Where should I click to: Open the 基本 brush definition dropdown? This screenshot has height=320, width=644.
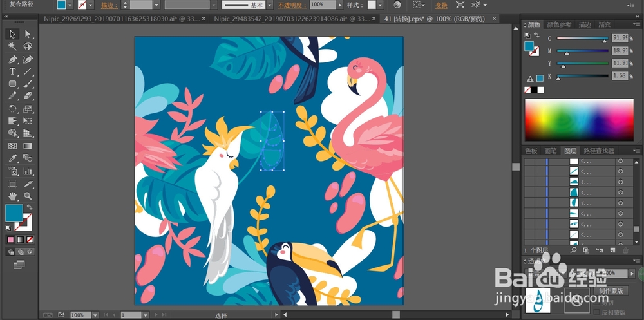pyautogui.click(x=269, y=5)
